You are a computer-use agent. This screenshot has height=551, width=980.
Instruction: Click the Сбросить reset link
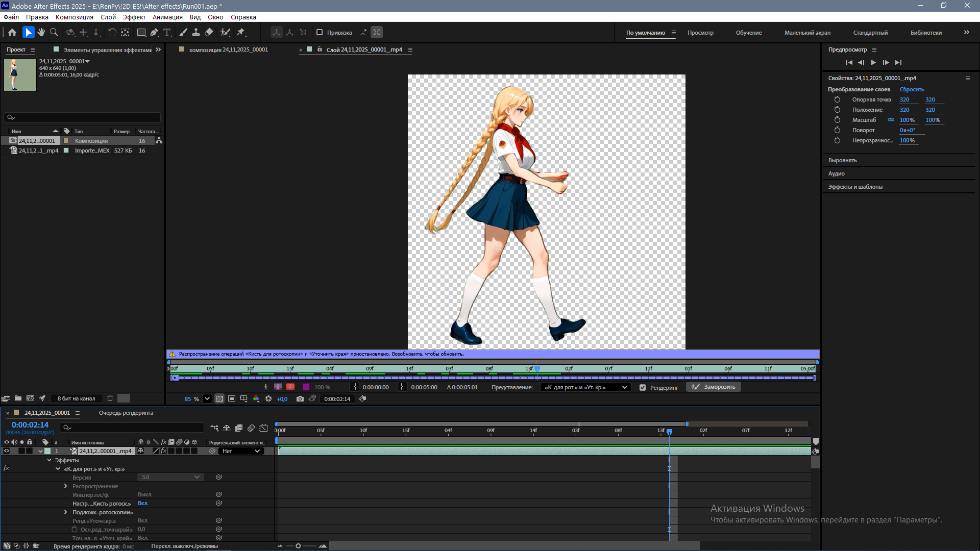912,89
